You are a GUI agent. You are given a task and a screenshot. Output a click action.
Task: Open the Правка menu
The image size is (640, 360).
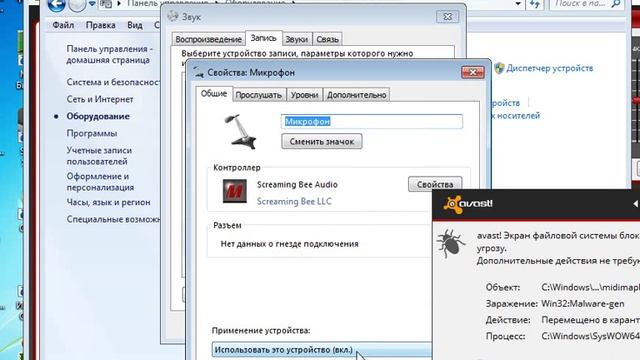[100, 25]
